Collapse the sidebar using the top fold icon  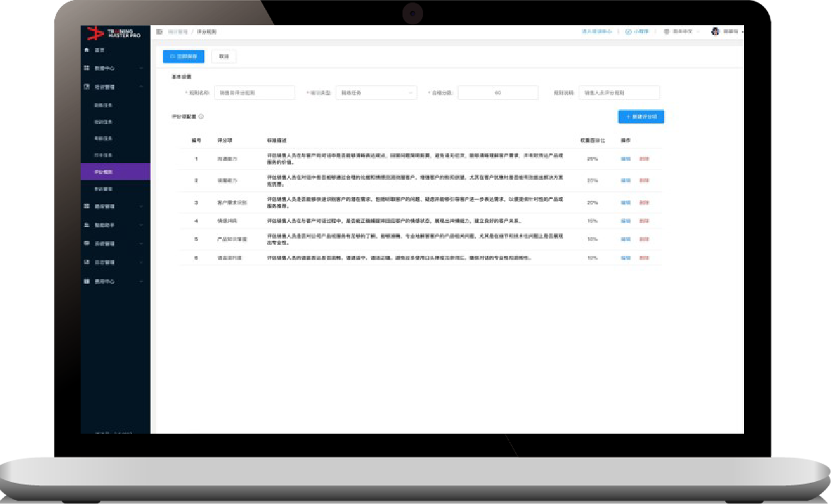pyautogui.click(x=159, y=31)
